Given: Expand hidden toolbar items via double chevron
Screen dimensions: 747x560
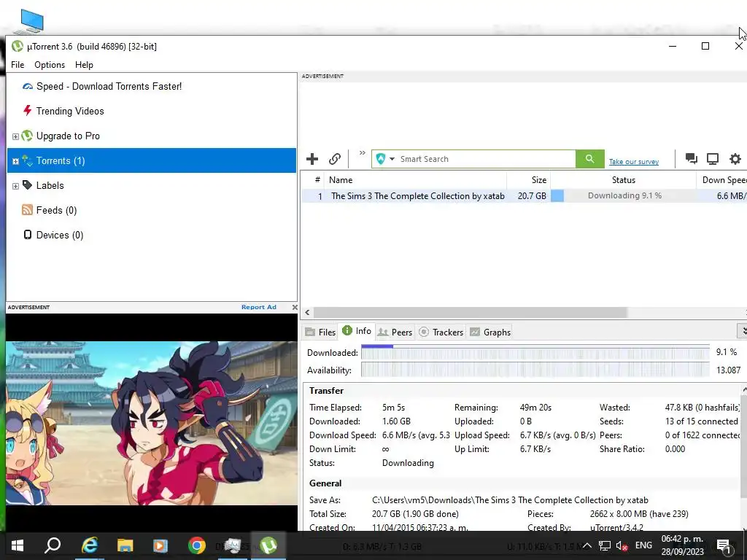Looking at the screenshot, I should (x=363, y=153).
